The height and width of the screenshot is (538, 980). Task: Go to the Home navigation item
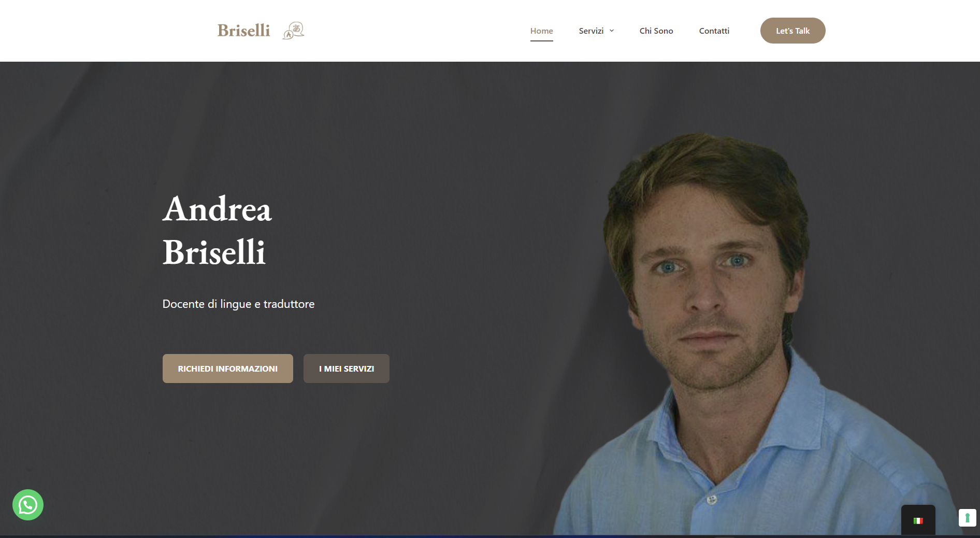coord(541,31)
